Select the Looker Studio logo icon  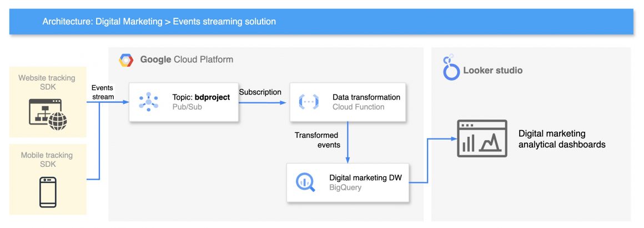pos(449,68)
